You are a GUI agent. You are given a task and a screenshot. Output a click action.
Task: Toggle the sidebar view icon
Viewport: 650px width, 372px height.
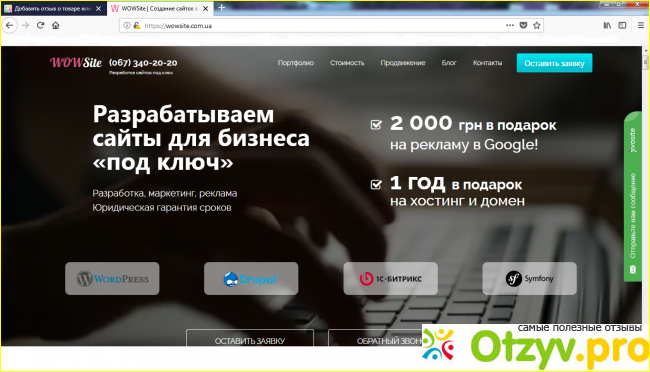[622, 25]
